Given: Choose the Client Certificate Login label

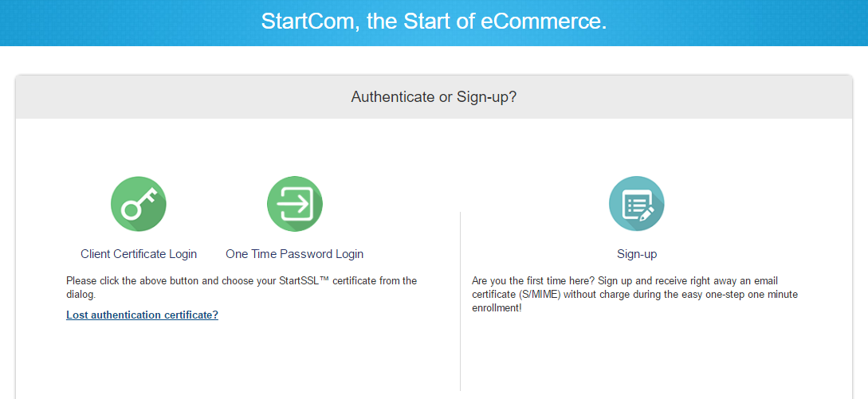Looking at the screenshot, I should click(139, 254).
